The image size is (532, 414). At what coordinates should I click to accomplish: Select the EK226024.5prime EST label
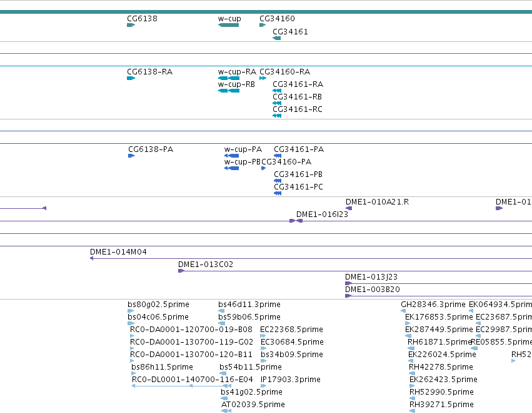coord(442,355)
